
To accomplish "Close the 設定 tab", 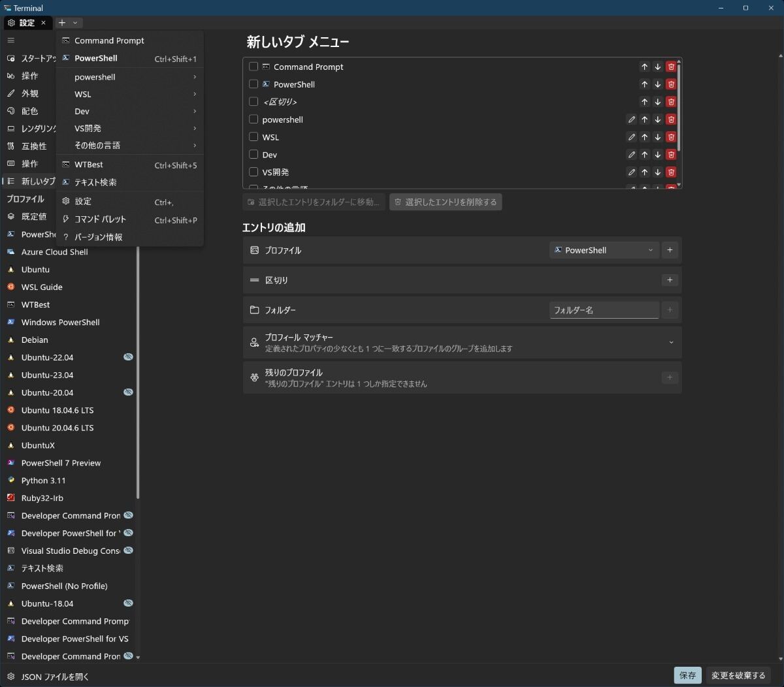I will [x=43, y=23].
